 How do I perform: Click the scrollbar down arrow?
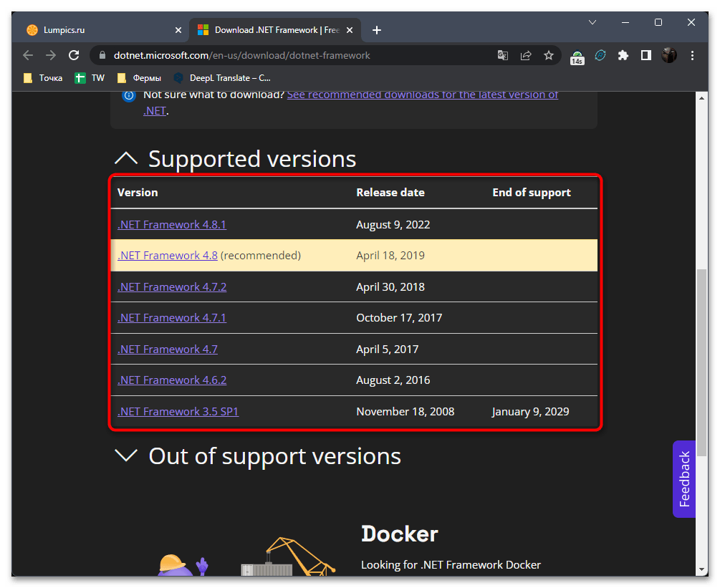click(701, 569)
